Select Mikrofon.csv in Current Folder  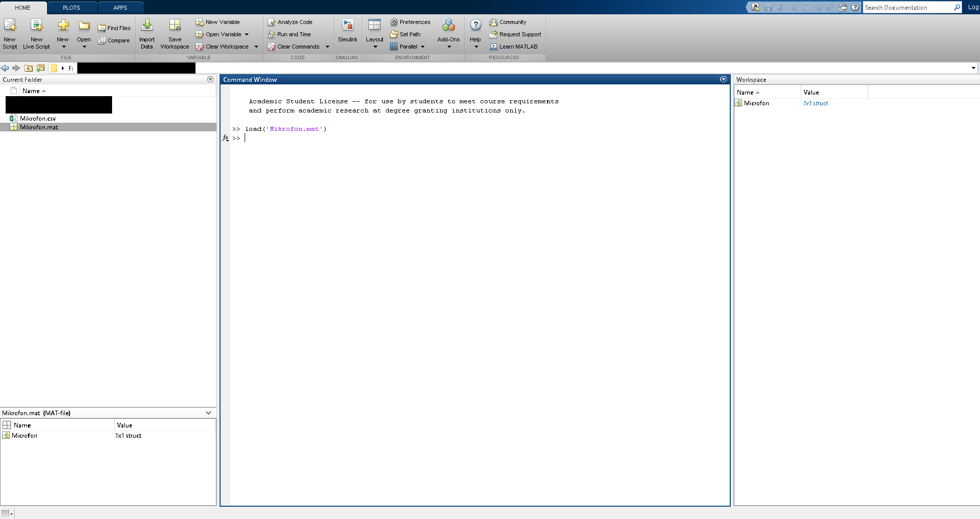(x=38, y=119)
